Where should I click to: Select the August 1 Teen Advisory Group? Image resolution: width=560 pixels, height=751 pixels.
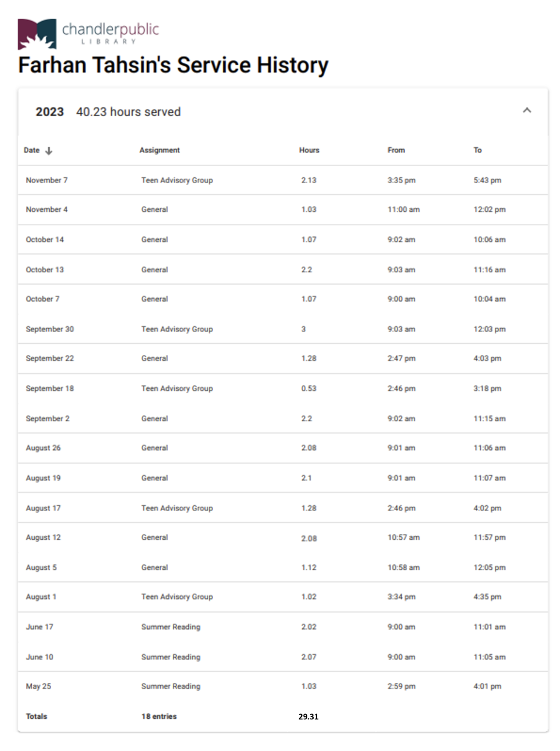point(177,597)
